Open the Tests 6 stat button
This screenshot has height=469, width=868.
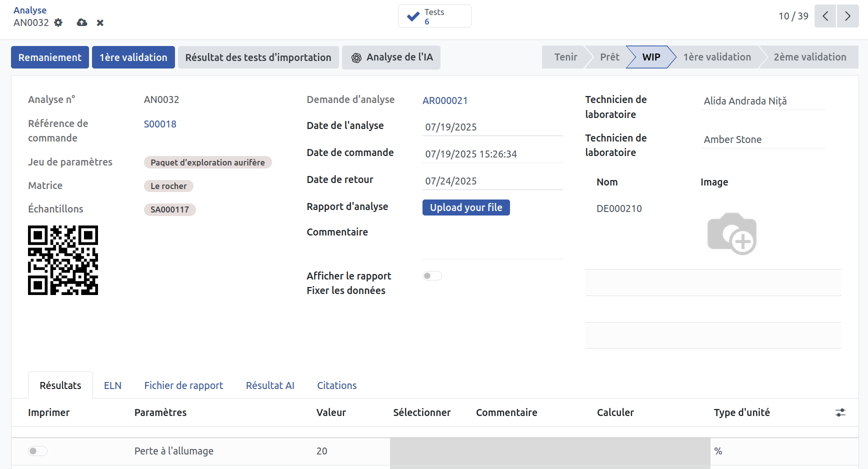click(434, 16)
